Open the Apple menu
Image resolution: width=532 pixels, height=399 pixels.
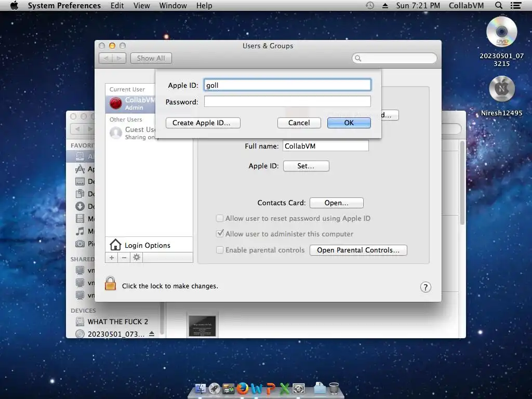14,5
